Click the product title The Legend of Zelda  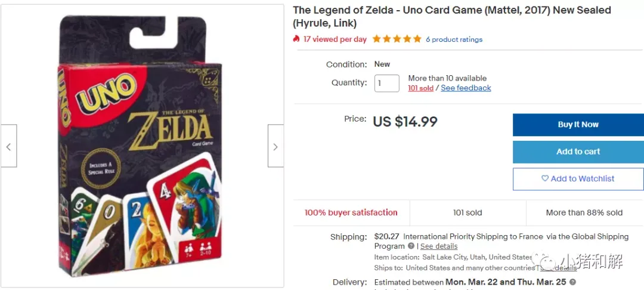[452, 17]
